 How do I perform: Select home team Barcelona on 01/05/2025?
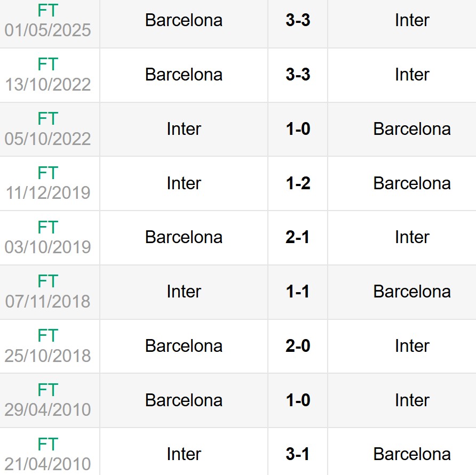click(x=184, y=20)
